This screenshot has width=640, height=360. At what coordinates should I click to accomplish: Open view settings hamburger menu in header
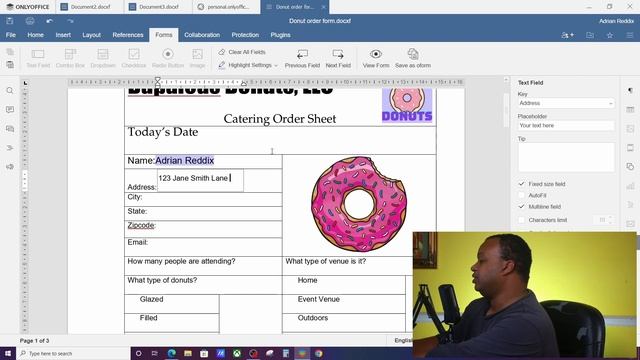coord(630,35)
